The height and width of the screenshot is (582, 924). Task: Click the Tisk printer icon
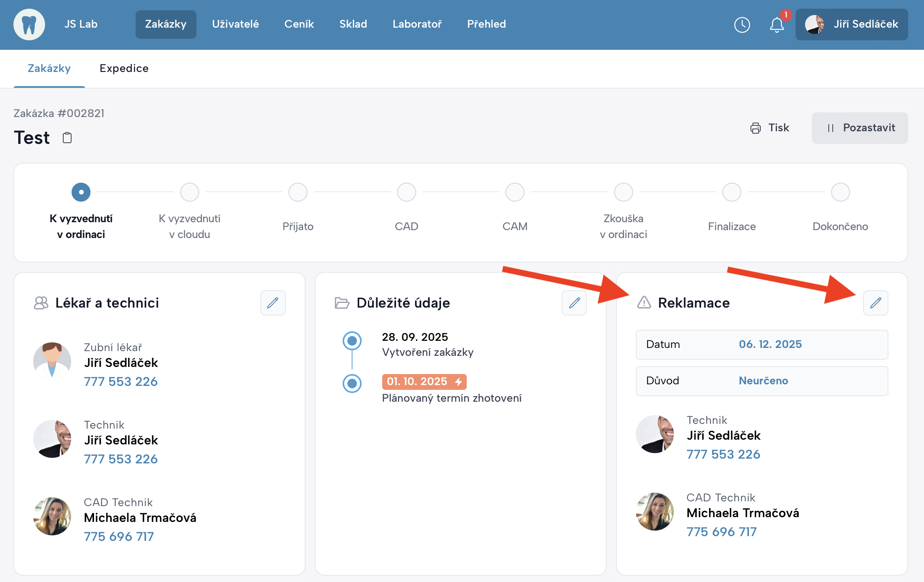tap(755, 128)
